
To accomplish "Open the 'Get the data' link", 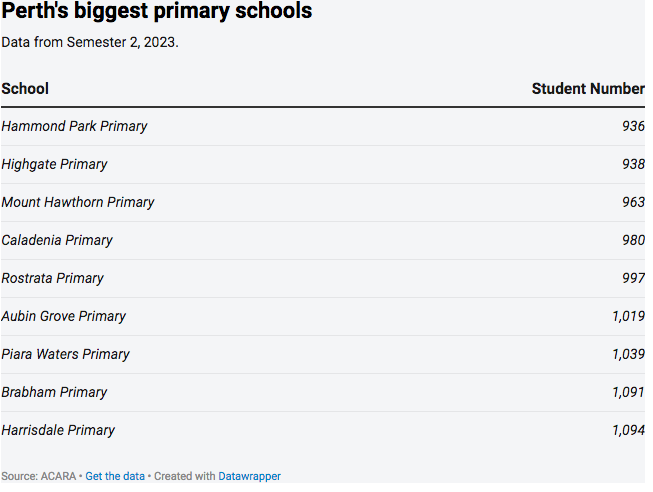I will tap(115, 476).
